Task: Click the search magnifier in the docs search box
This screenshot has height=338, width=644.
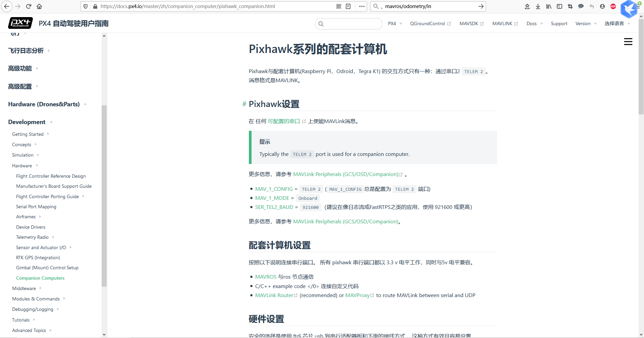Action: 321,24
